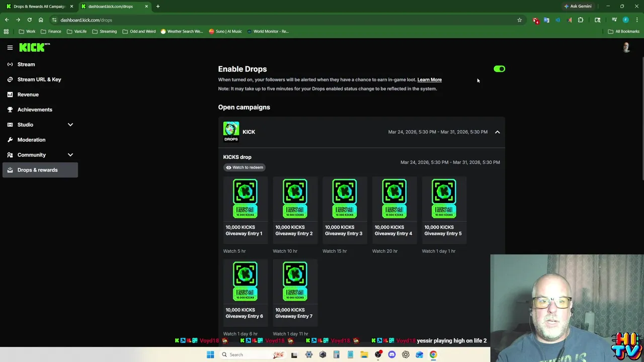Open the Google Translate extension
The width and height of the screenshot is (644, 362).
pyautogui.click(x=546, y=20)
